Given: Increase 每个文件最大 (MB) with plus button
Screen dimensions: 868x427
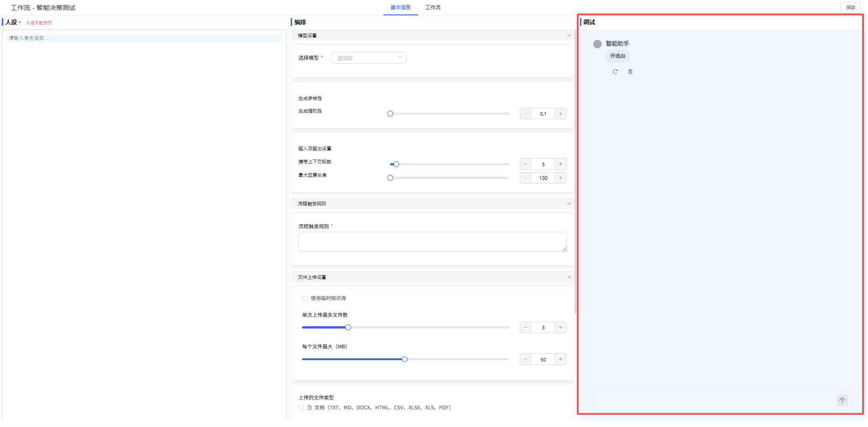Looking at the screenshot, I should point(561,359).
